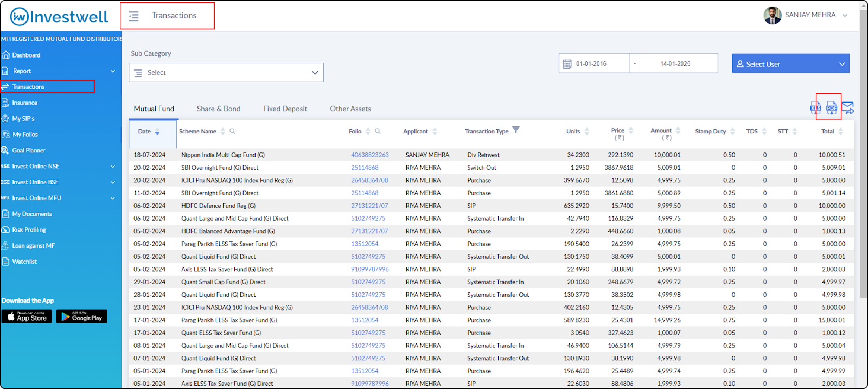Edit the start date 01-01-2016
This screenshot has height=389, width=868.
591,64
